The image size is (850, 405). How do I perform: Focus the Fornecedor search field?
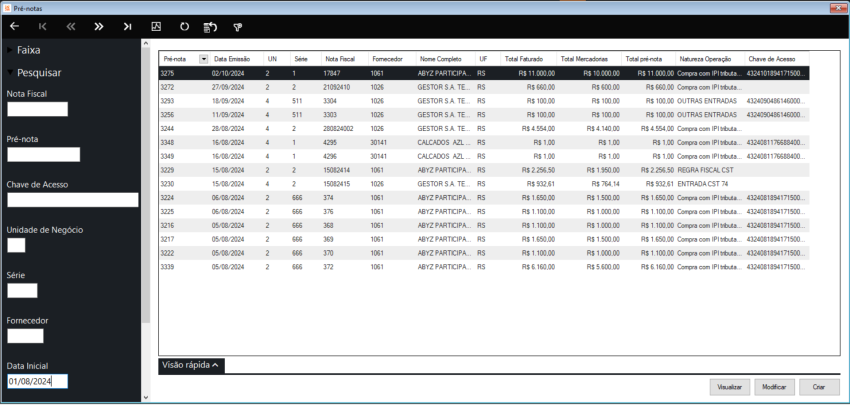25,336
